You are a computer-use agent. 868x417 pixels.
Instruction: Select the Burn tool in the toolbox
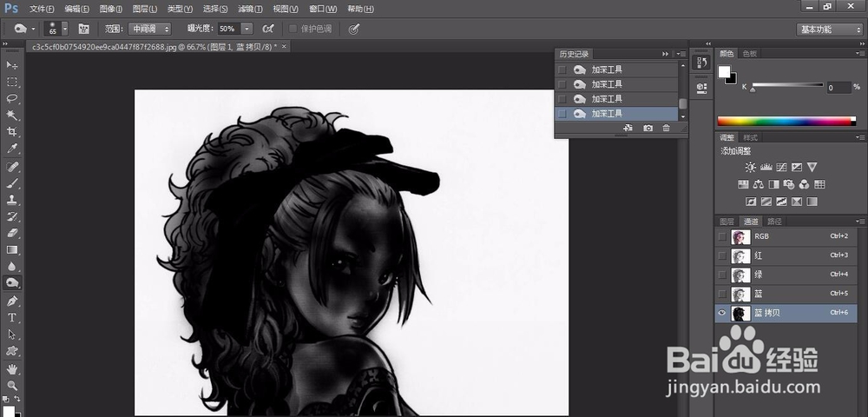[11, 283]
